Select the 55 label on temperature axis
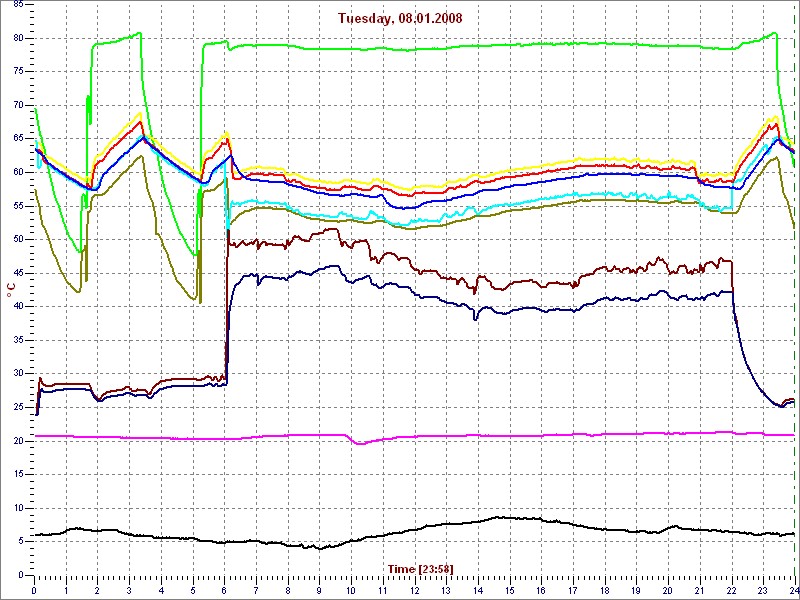 [x=17, y=206]
